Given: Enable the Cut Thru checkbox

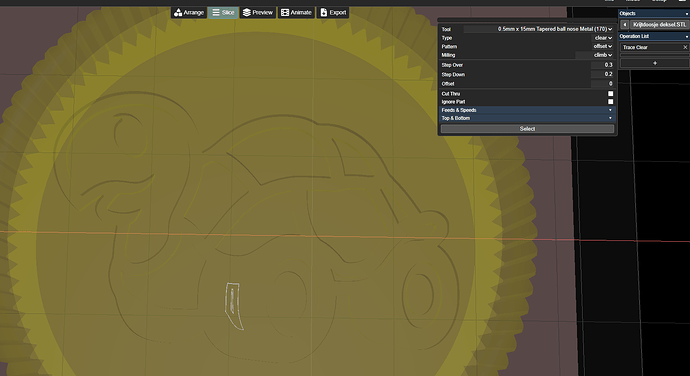Looking at the screenshot, I should tap(610, 93).
